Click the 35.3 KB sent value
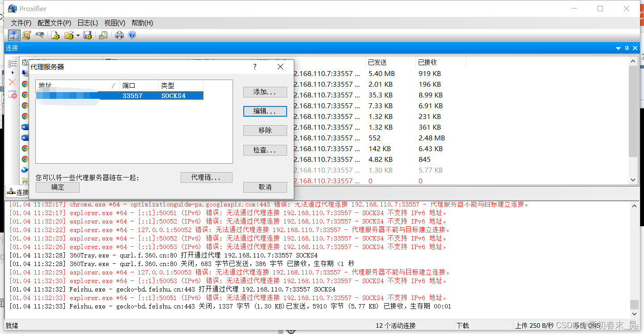The image size is (644, 334). coord(380,95)
